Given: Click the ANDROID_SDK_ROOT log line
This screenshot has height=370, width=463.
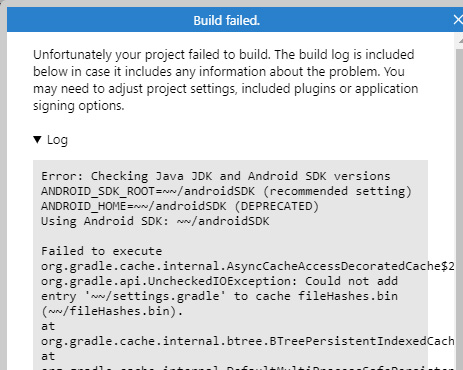Looking at the screenshot, I should [227, 191].
